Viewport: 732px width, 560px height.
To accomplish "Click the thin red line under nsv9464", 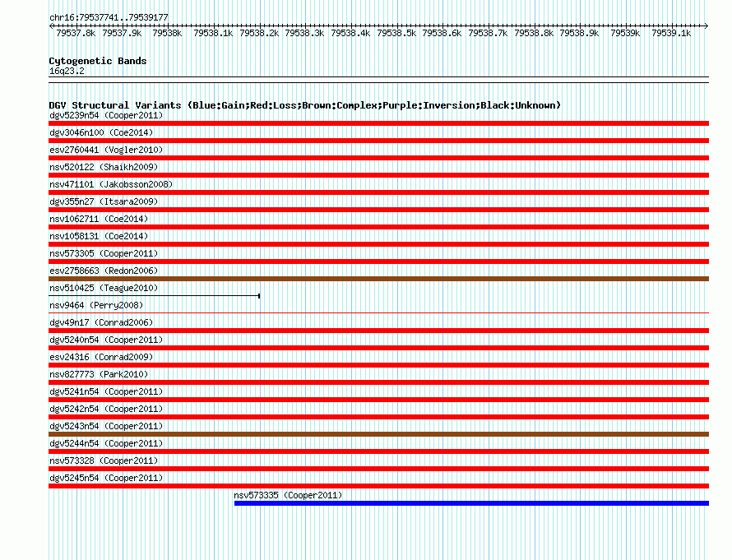I will [378, 313].
